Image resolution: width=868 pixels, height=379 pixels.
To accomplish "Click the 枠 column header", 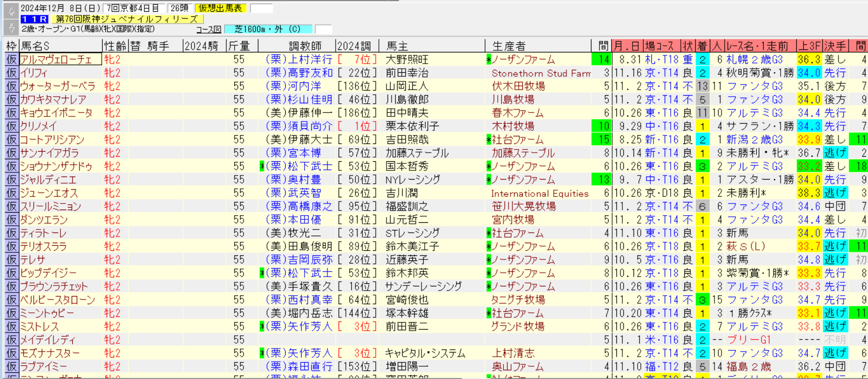I will pos(11,46).
